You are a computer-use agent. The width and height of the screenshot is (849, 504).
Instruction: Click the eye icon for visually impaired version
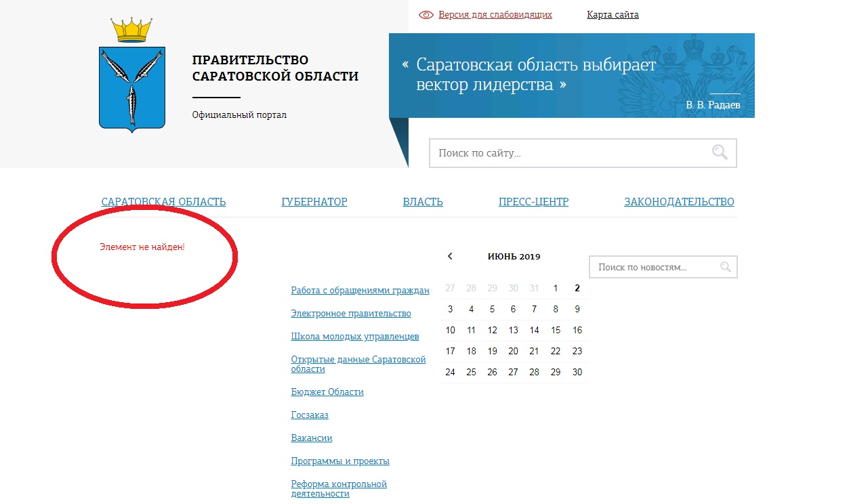click(x=426, y=15)
